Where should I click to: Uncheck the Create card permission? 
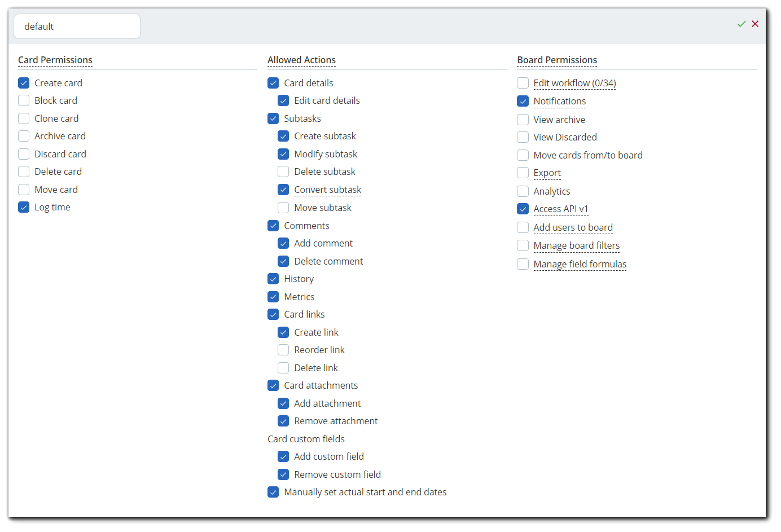pyautogui.click(x=24, y=83)
